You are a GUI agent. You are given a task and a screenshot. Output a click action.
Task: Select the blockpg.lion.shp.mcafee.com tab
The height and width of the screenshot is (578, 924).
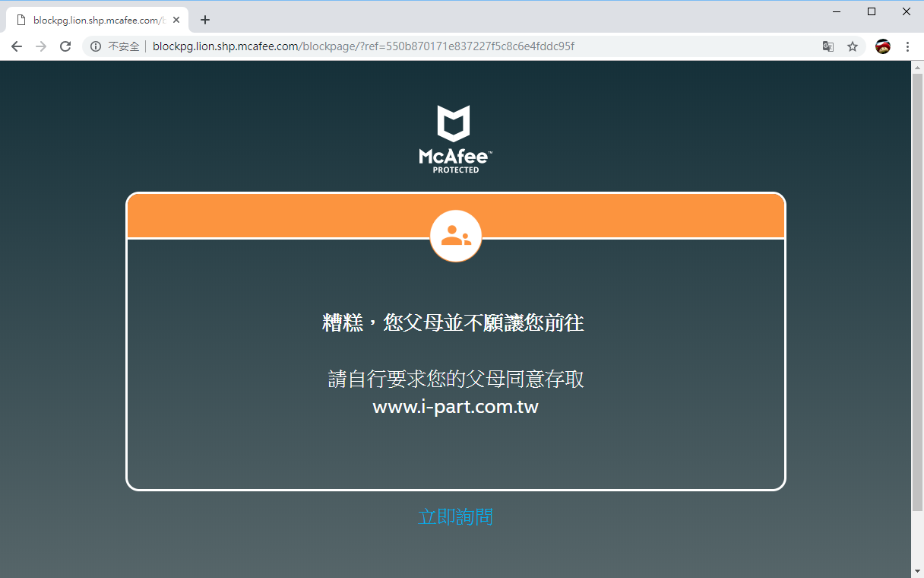click(97, 20)
